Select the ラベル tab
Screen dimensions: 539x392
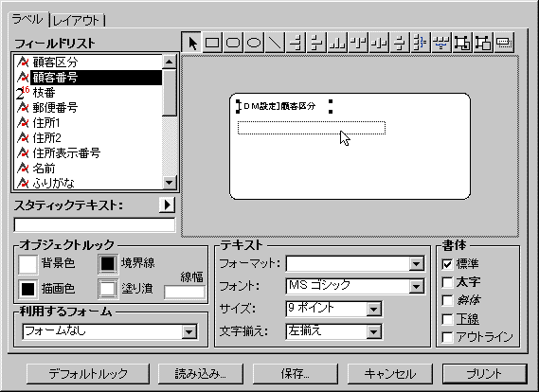(27, 19)
